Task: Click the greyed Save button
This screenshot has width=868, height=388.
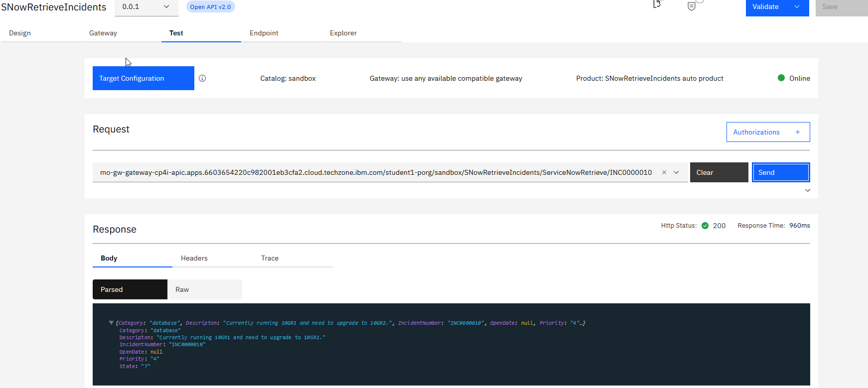Action: coord(842,7)
